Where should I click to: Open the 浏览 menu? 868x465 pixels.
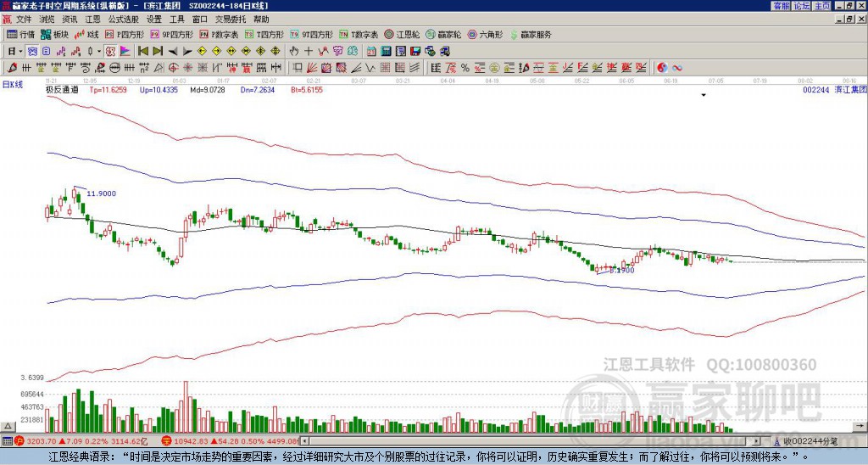coord(47,20)
